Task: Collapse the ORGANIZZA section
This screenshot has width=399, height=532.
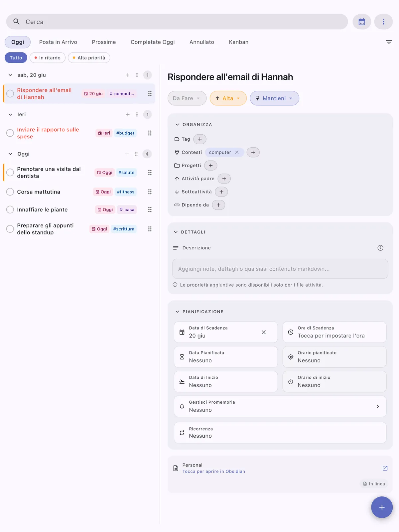Action: 177,125
